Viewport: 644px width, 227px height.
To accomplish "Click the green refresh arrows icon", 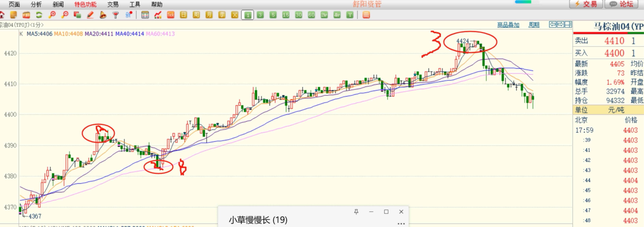I will pos(39,15).
